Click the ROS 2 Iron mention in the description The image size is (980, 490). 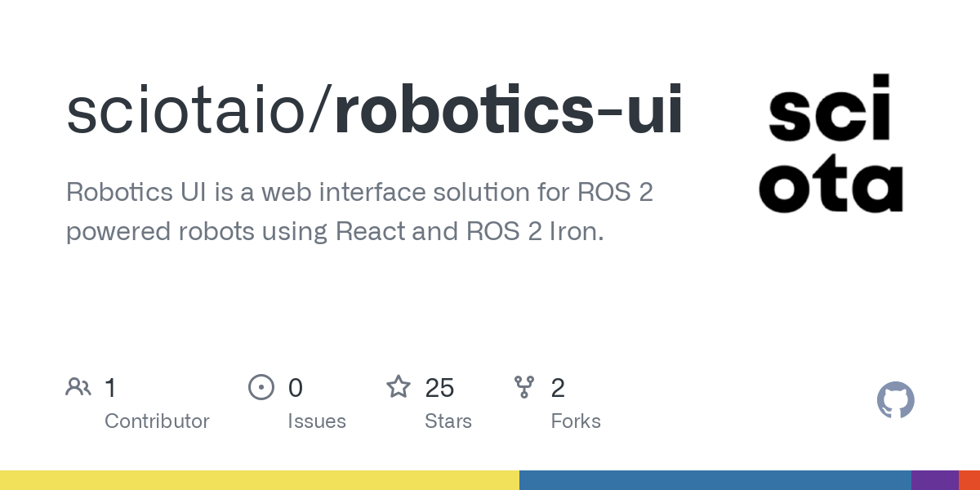click(x=539, y=231)
